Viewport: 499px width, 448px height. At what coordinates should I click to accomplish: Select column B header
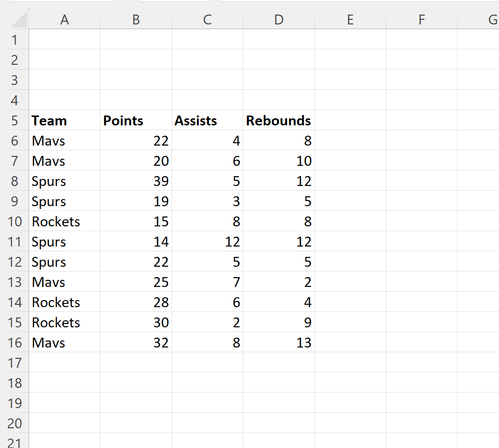click(x=136, y=20)
